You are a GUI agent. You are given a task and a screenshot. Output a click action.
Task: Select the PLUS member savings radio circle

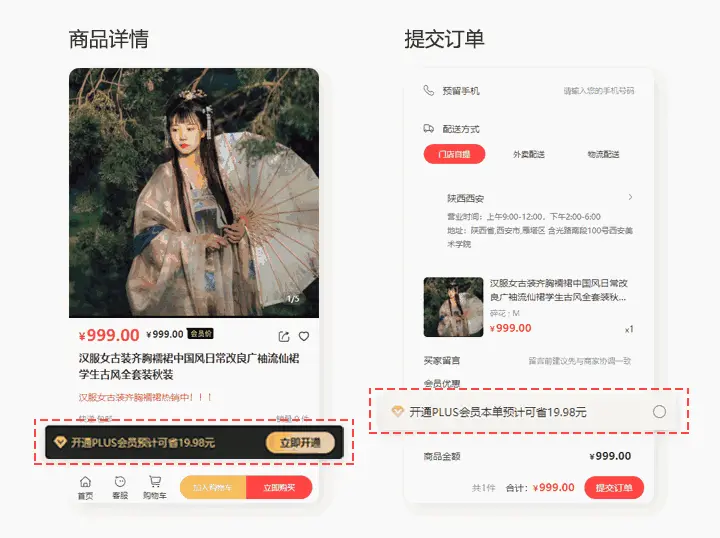coord(659,412)
